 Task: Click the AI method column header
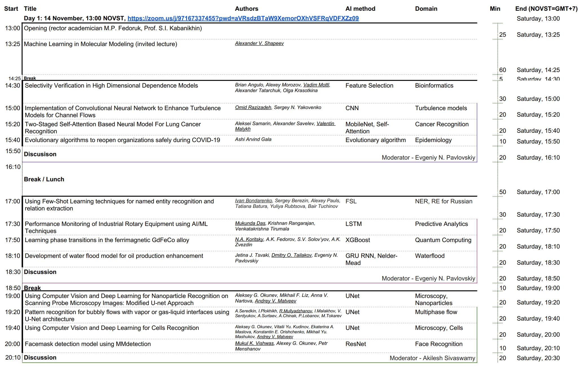360,9
